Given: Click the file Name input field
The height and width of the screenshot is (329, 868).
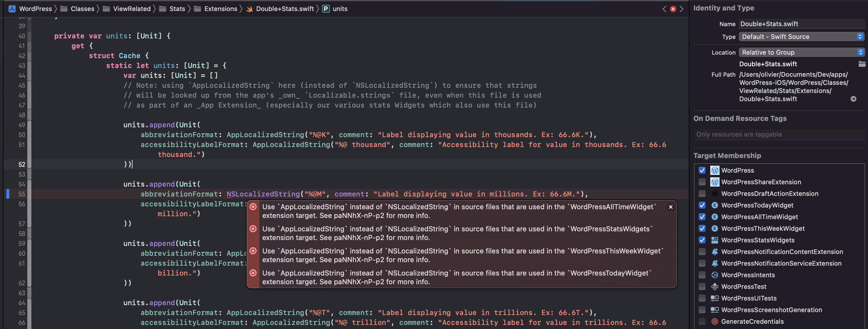Looking at the screenshot, I should coord(802,24).
